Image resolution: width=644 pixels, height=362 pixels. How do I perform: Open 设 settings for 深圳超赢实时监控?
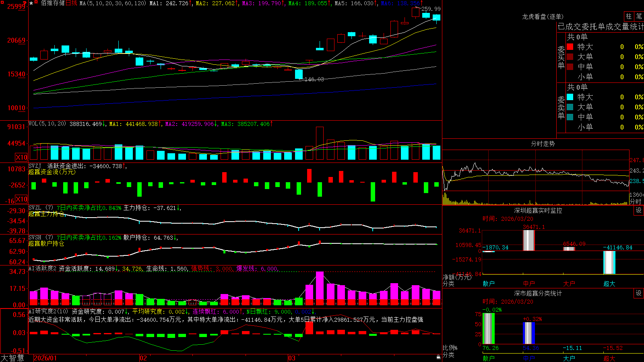click(x=638, y=210)
